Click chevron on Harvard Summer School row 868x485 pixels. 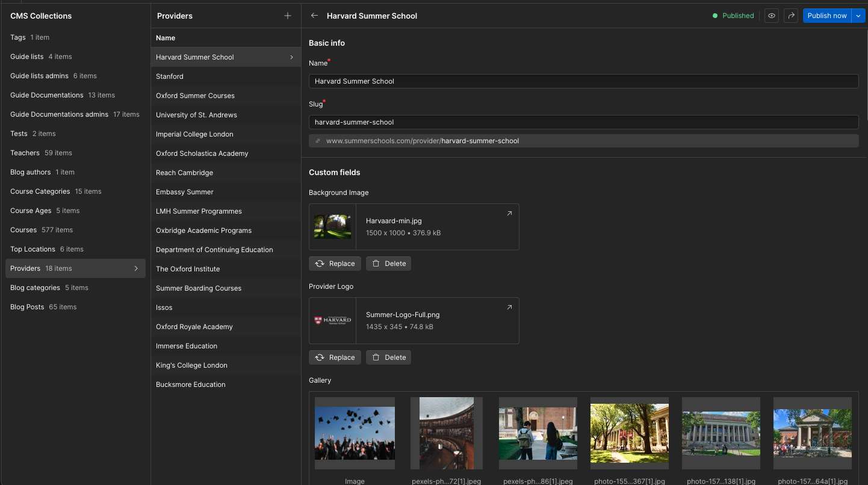292,57
